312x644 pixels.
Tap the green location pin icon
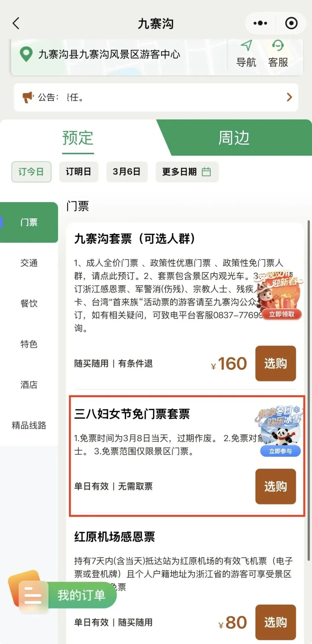tap(26, 54)
